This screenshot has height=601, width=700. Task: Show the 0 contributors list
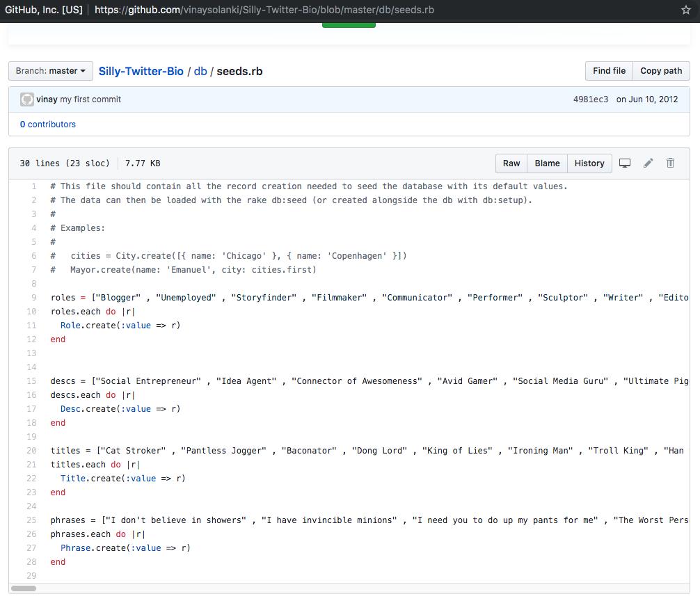click(48, 125)
